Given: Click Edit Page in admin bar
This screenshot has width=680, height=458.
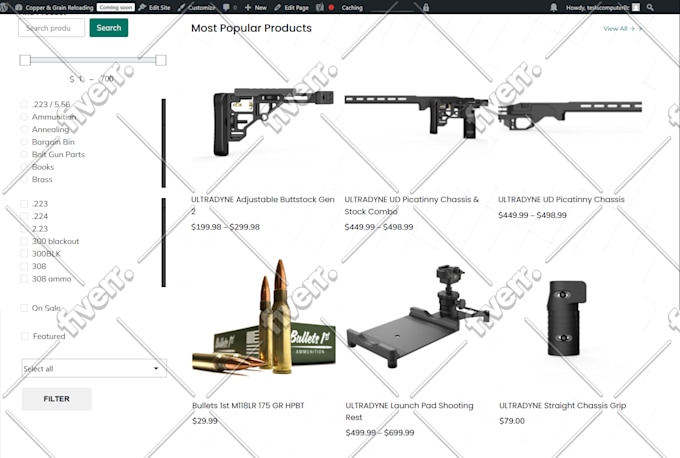Looking at the screenshot, I should point(291,7).
